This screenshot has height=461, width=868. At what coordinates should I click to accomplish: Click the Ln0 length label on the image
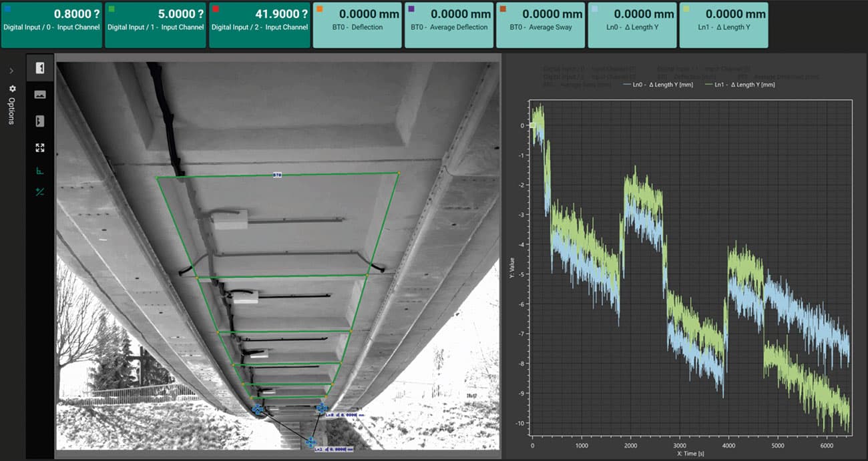pos(345,414)
